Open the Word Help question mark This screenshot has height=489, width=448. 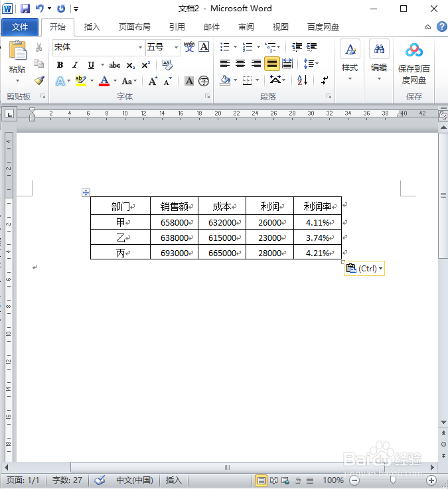point(442,27)
